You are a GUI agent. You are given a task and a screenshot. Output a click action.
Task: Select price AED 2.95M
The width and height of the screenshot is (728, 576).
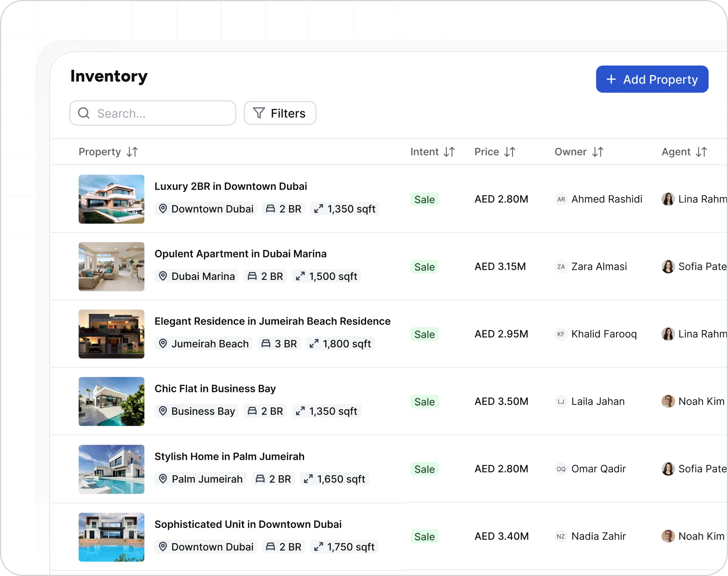tap(501, 334)
